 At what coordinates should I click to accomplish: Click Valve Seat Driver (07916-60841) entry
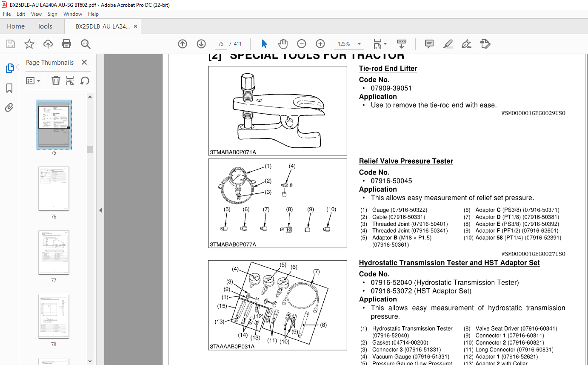516,328
